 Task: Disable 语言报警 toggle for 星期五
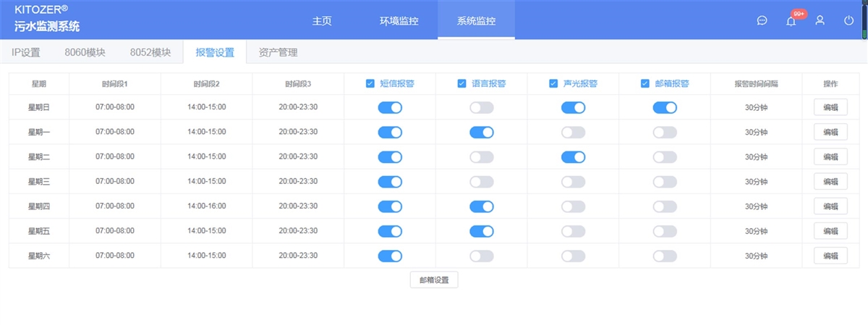482,231
